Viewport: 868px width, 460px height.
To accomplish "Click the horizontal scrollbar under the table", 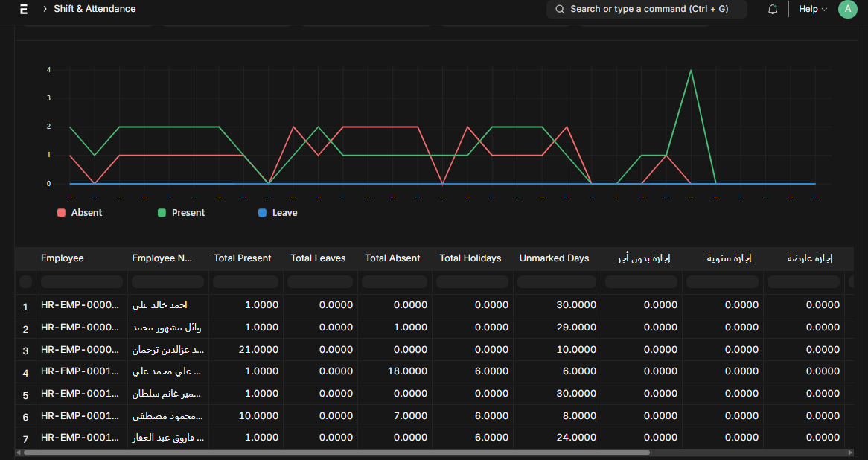I will [335, 452].
